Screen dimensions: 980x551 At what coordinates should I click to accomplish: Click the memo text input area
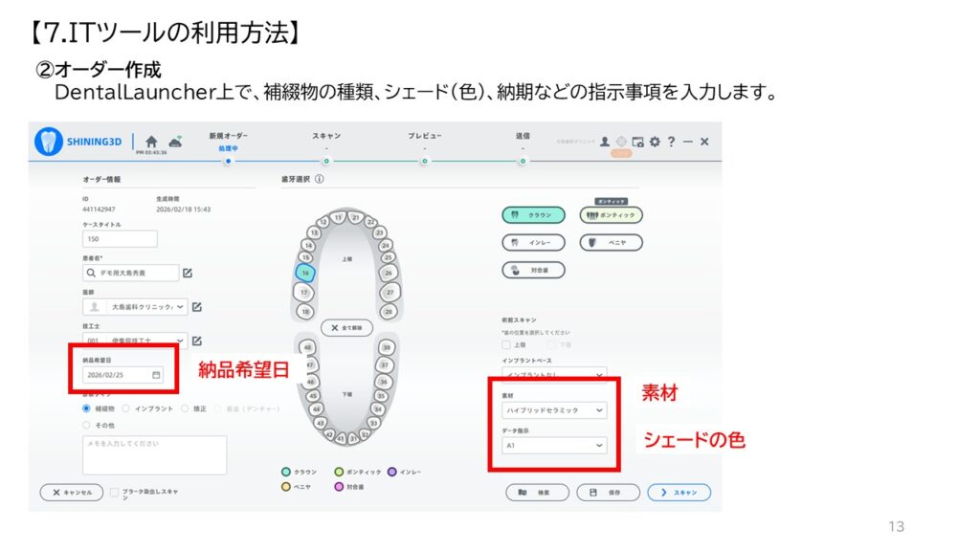click(154, 454)
